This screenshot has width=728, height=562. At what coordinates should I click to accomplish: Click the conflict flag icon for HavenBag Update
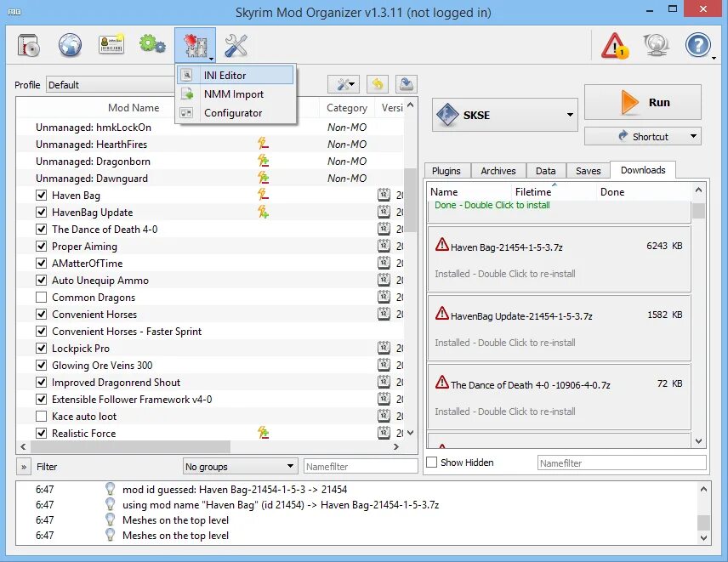(264, 212)
